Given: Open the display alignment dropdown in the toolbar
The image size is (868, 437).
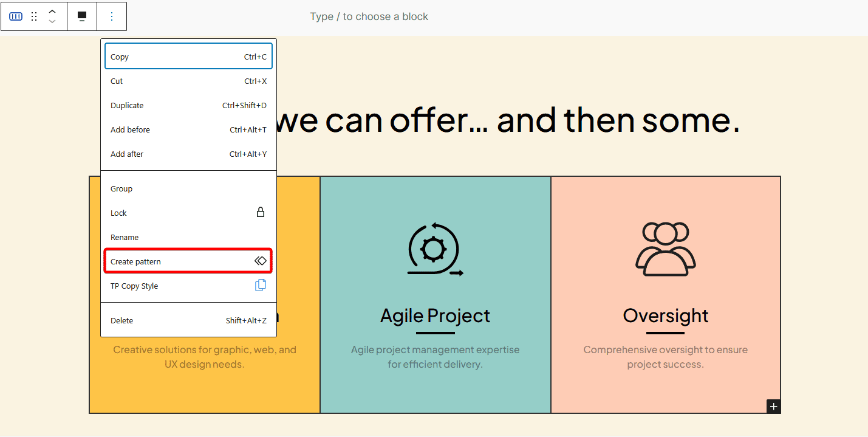Looking at the screenshot, I should pos(82,16).
